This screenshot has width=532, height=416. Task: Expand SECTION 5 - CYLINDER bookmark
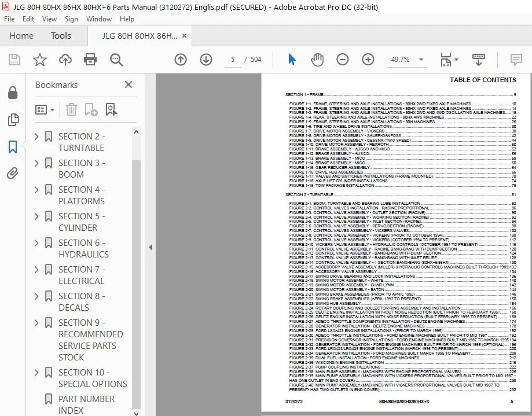[x=36, y=216]
